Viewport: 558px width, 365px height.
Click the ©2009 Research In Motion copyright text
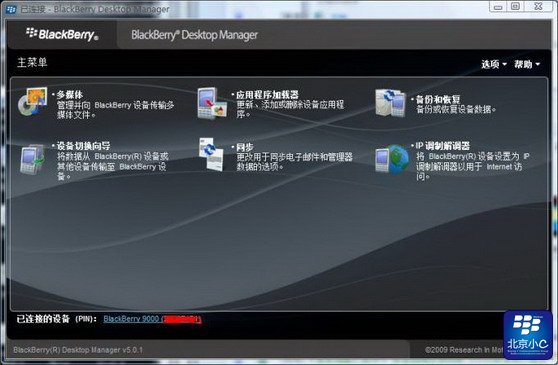click(464, 350)
